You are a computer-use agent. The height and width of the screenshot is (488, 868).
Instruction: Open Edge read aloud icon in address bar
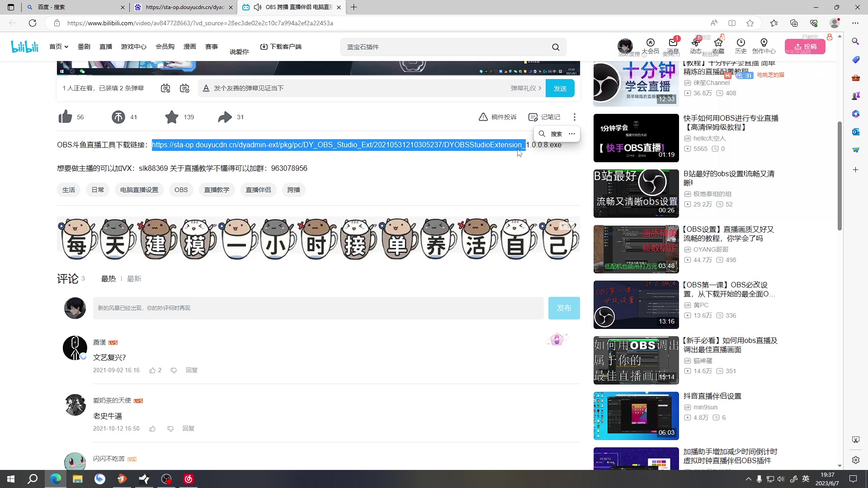pyautogui.click(x=714, y=23)
